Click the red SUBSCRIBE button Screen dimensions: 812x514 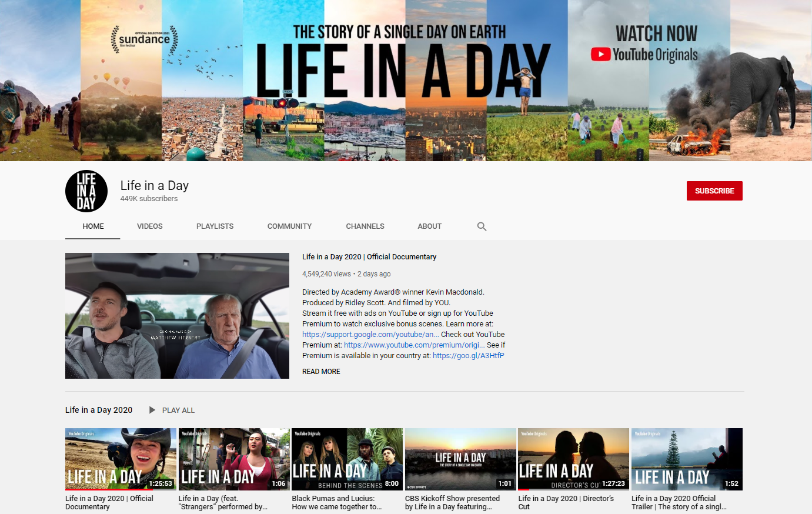[714, 191]
